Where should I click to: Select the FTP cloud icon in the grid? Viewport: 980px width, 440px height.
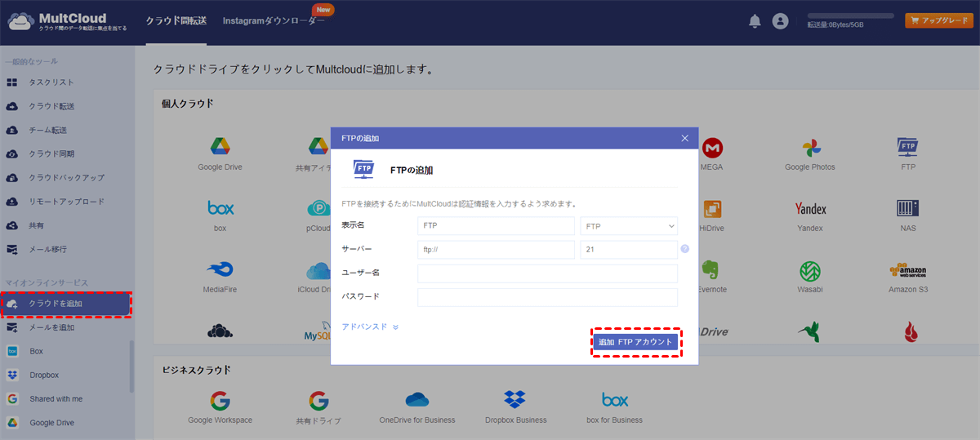[x=908, y=147]
